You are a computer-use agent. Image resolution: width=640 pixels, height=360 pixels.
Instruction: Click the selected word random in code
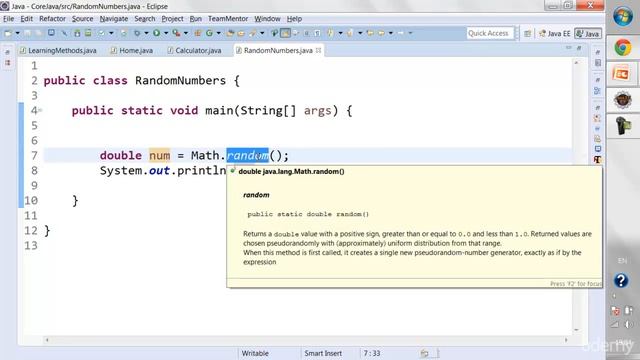[247, 156]
